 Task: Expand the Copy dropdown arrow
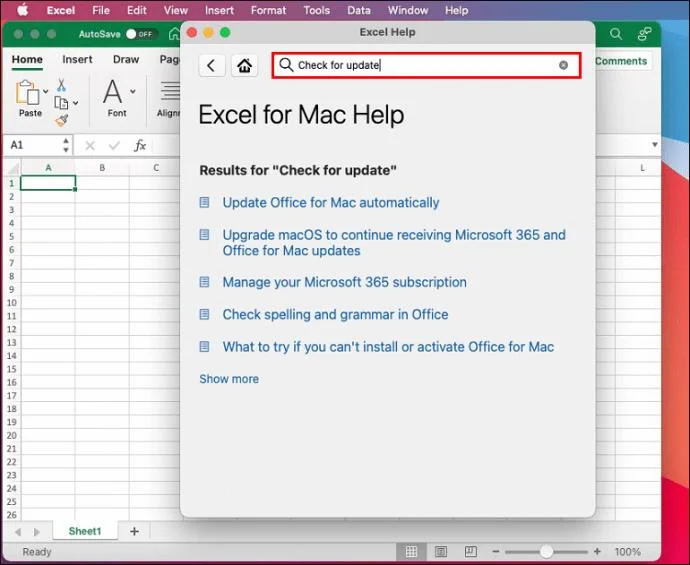tap(76, 103)
